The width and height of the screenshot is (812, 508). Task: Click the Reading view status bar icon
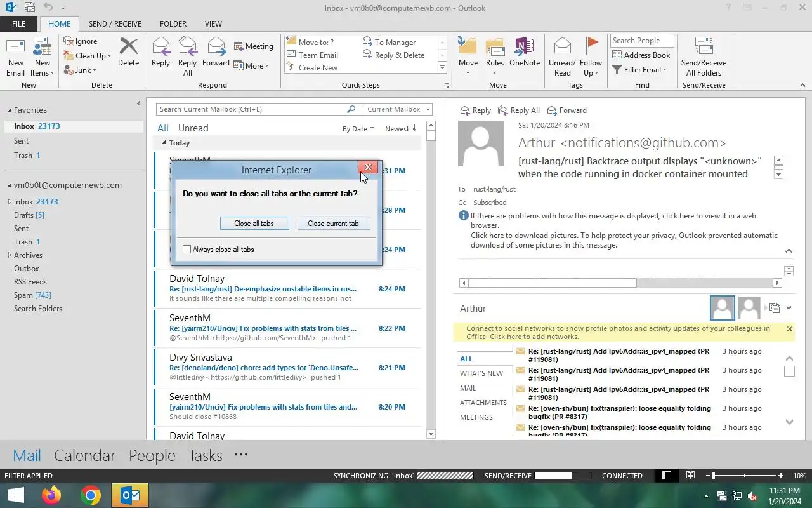click(690, 475)
